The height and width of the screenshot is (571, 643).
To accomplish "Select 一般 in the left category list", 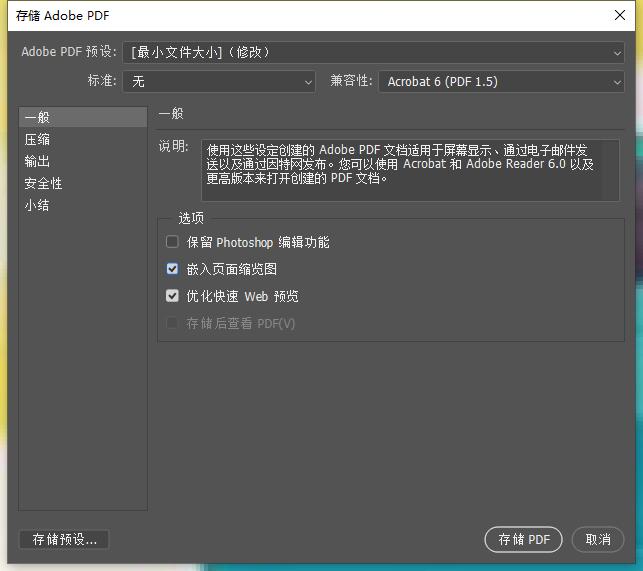I will 38,118.
